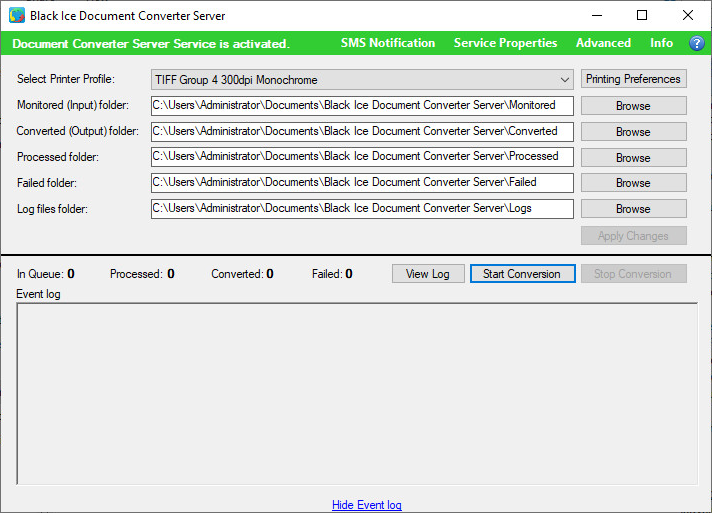Image resolution: width=712 pixels, height=513 pixels.
Task: Browse for the Failed folder
Action: pos(633,183)
